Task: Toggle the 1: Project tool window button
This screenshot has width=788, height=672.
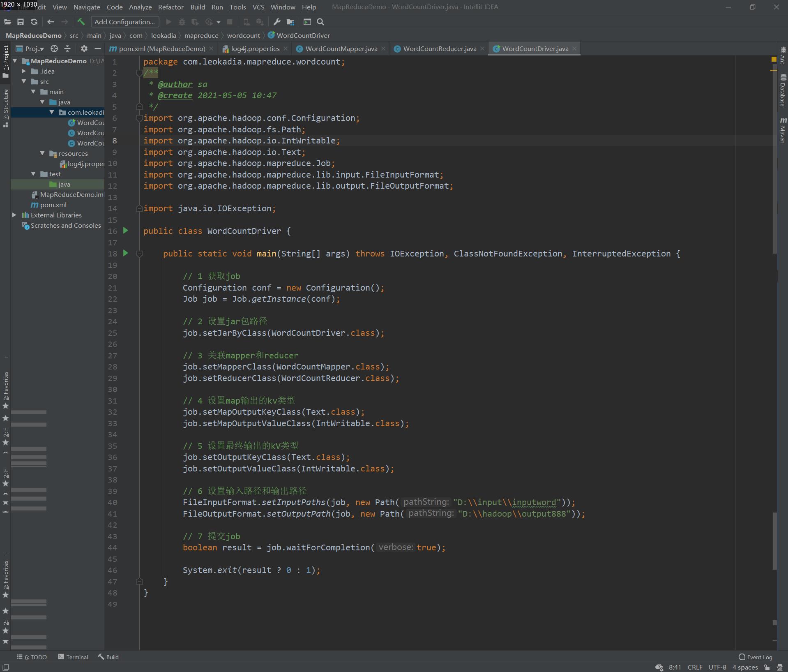Action: click(6, 62)
